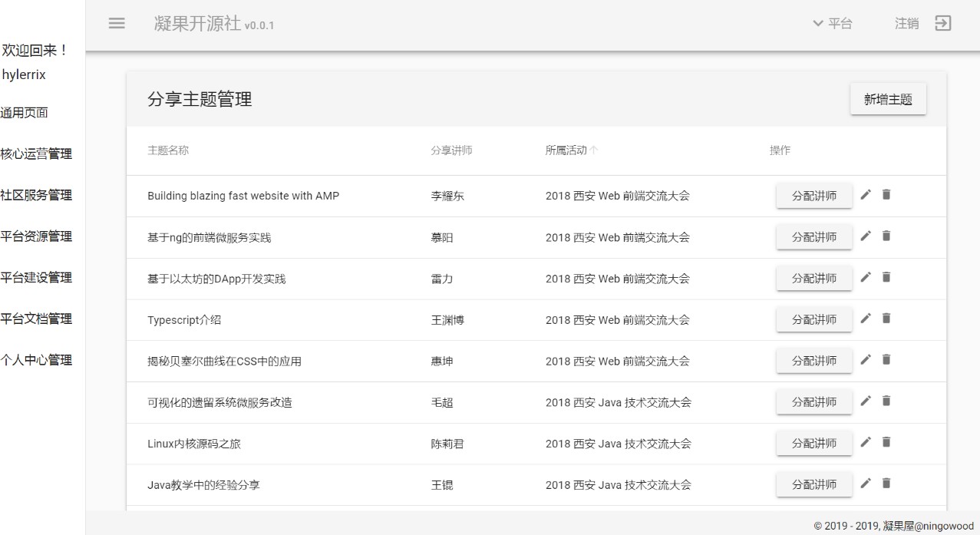Edit the 基于以太坊的DApp开发实践 topic
The width and height of the screenshot is (980, 535).
coord(866,277)
